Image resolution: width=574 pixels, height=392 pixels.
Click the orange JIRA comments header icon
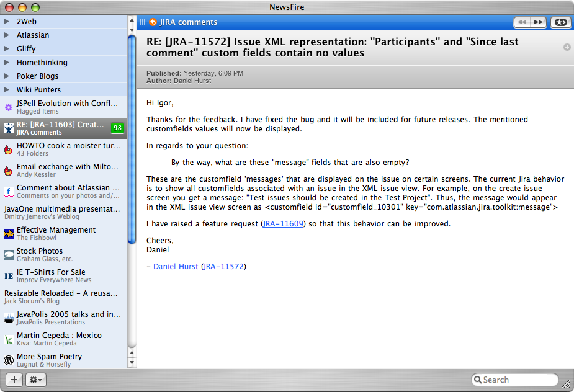pos(153,22)
